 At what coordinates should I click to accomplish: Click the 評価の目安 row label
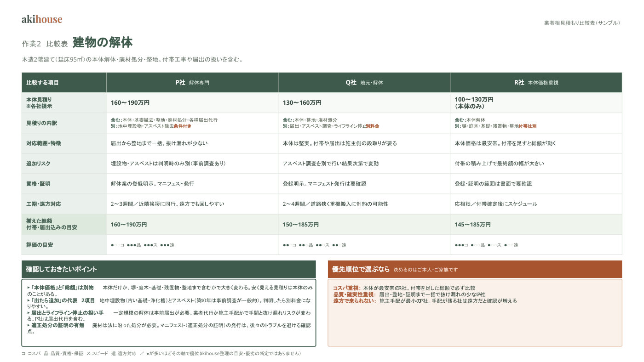pyautogui.click(x=64, y=244)
